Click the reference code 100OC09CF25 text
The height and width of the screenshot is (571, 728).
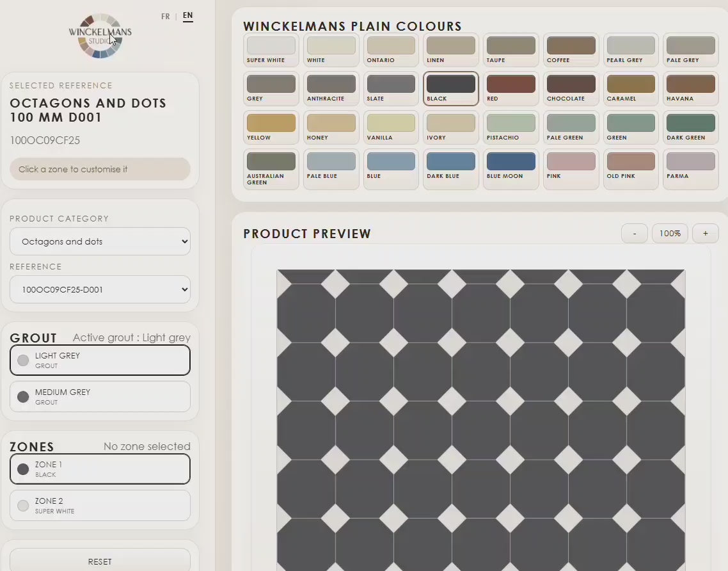point(45,140)
